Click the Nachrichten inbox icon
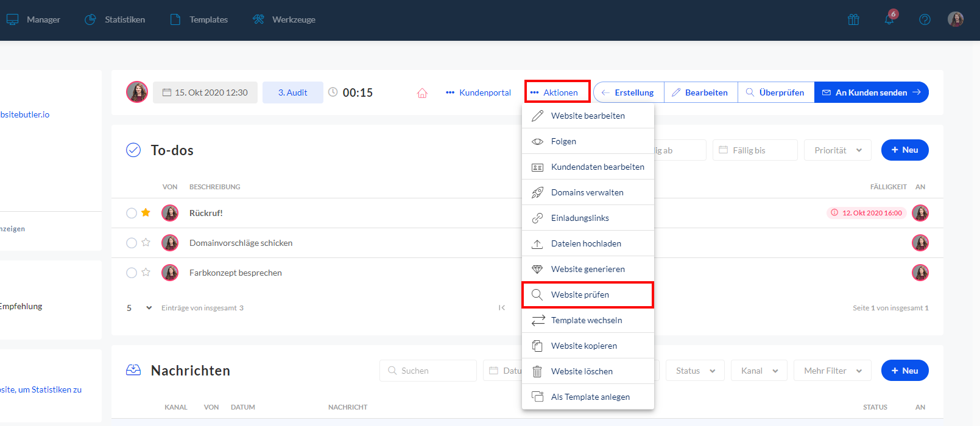The height and width of the screenshot is (426, 980). [133, 370]
